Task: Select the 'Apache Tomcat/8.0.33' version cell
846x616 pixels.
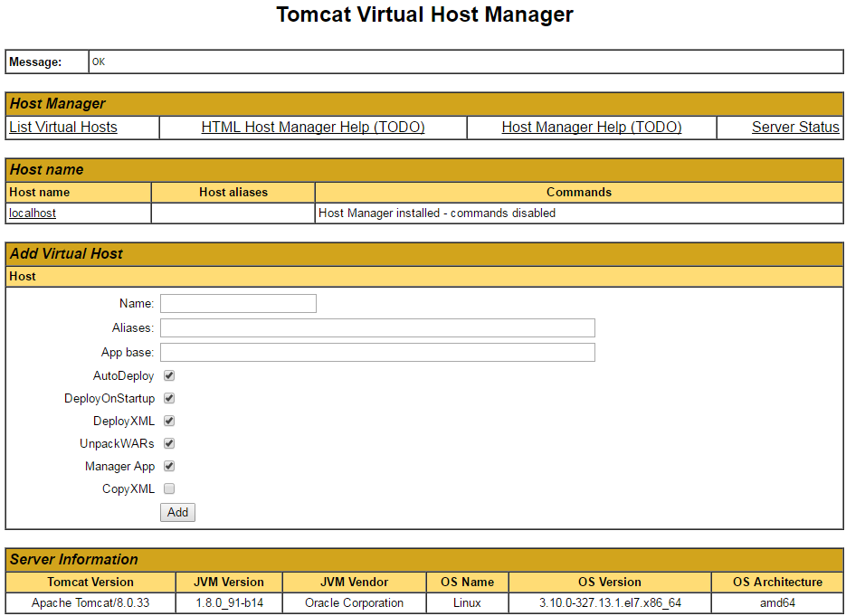Action: click(x=90, y=602)
